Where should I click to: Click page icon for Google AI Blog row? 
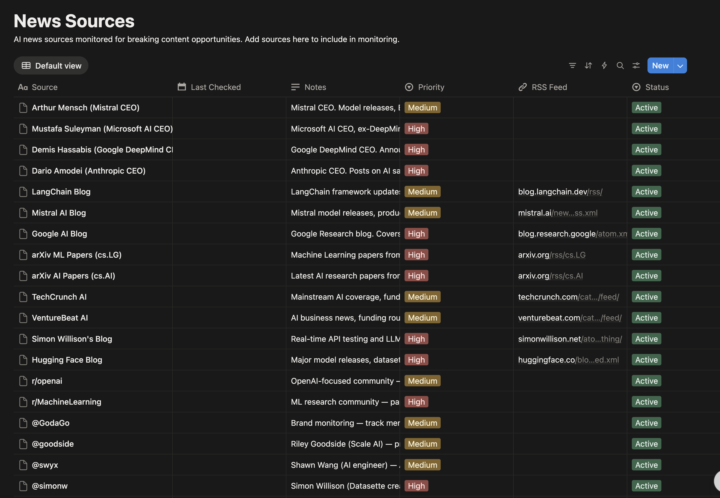(x=23, y=234)
